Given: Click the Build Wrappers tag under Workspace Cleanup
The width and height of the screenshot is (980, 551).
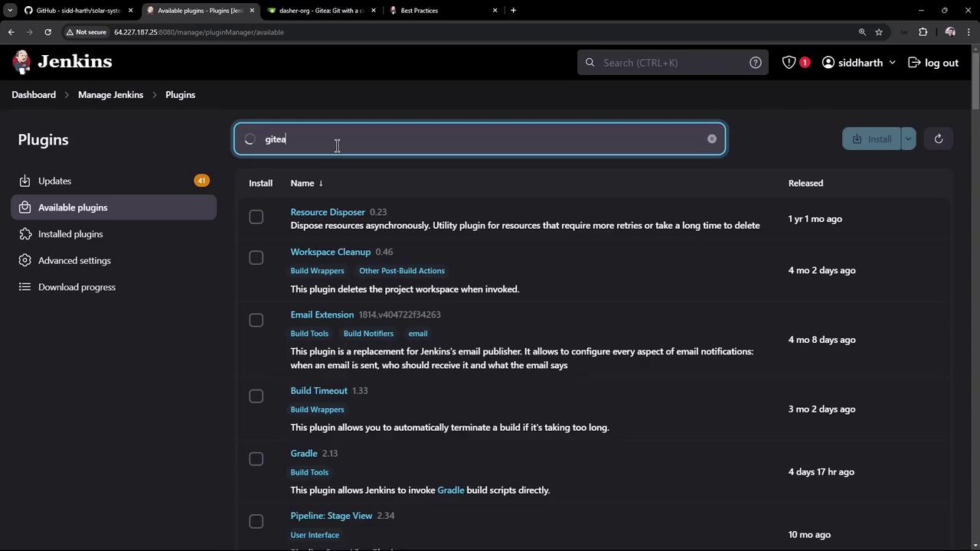Looking at the screenshot, I should click(317, 271).
